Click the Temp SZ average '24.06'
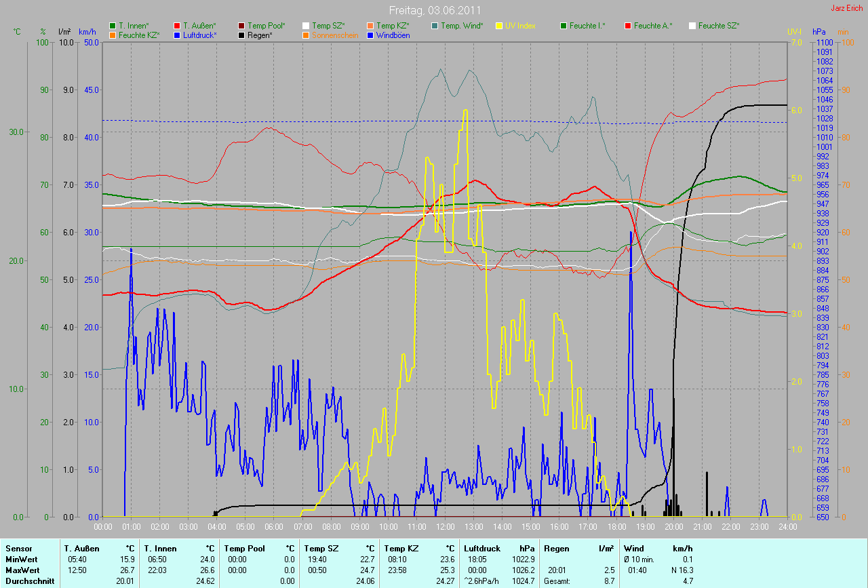Viewport: 868px width, 588px height. 365,581
